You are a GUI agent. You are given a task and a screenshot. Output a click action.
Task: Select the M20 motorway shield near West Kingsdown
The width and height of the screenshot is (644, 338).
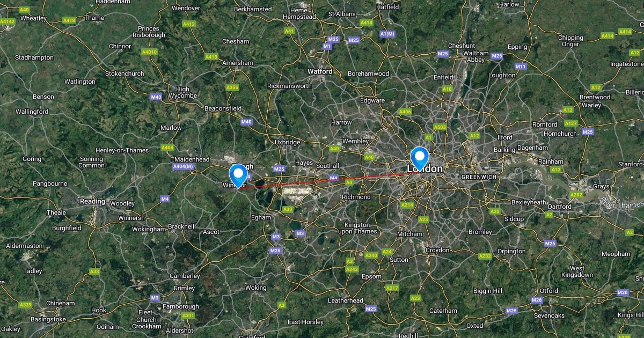[623, 292]
